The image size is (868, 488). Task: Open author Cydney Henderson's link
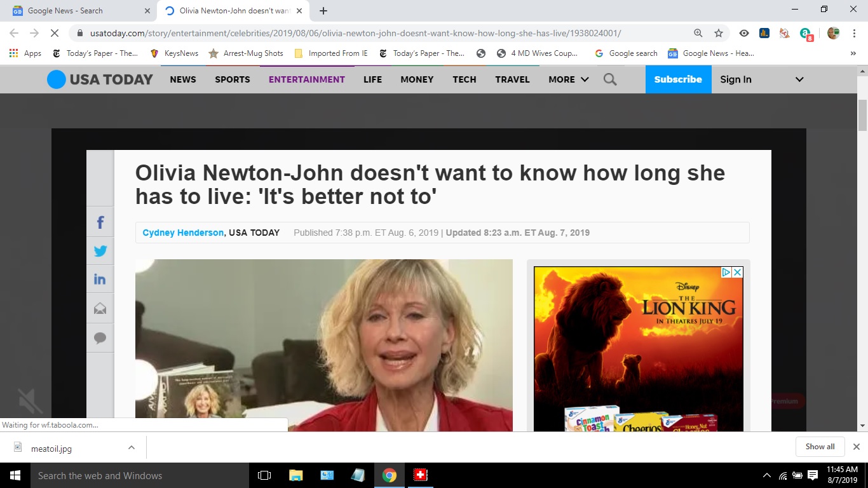click(183, 233)
